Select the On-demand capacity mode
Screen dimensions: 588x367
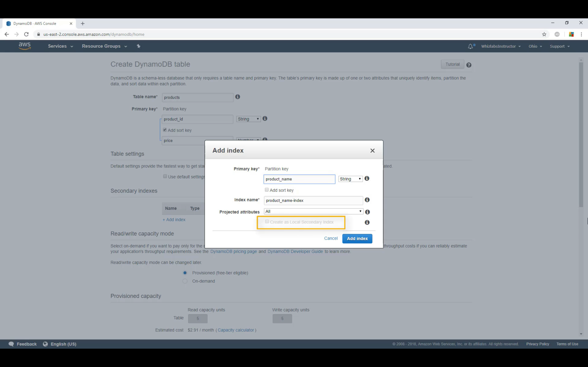(185, 281)
